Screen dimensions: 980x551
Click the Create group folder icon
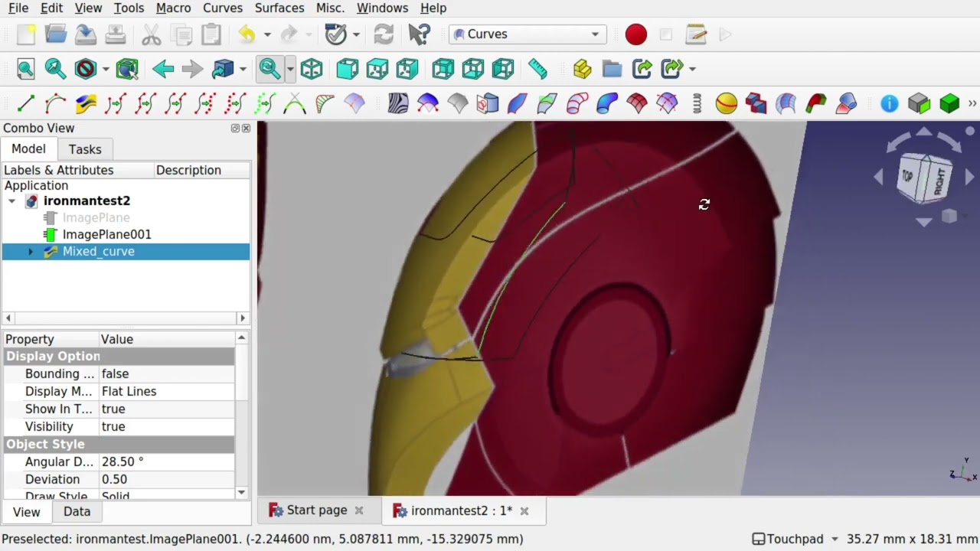(612, 69)
